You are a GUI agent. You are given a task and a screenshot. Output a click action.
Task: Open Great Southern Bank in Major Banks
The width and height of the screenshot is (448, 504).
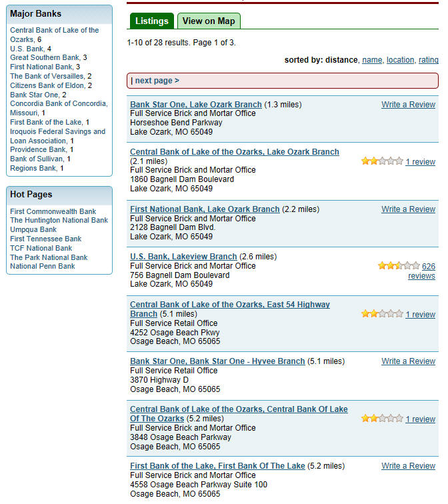click(45, 58)
